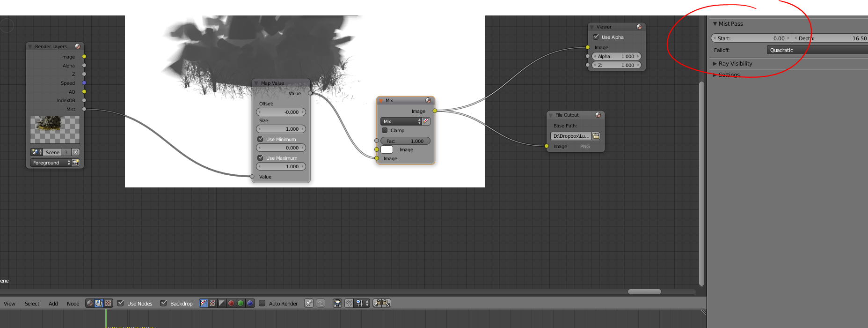Pin the node tree with pushpin icon
868x328 pixels.
(x=309, y=303)
